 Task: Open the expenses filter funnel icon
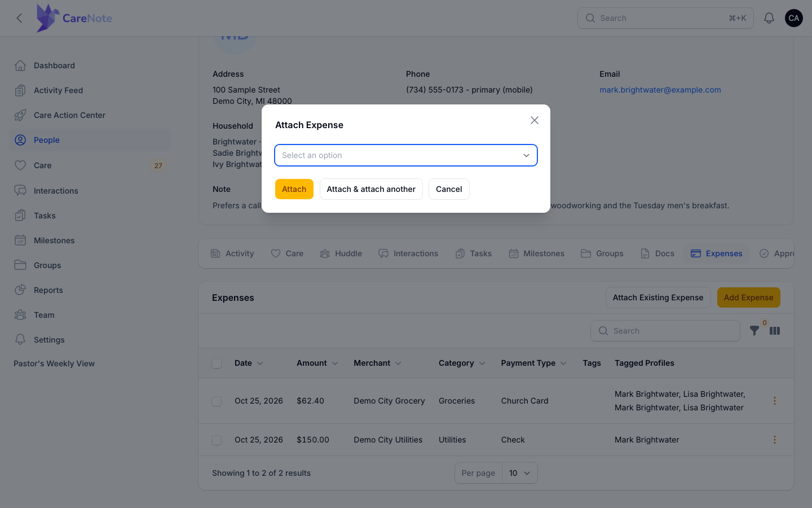[754, 331]
